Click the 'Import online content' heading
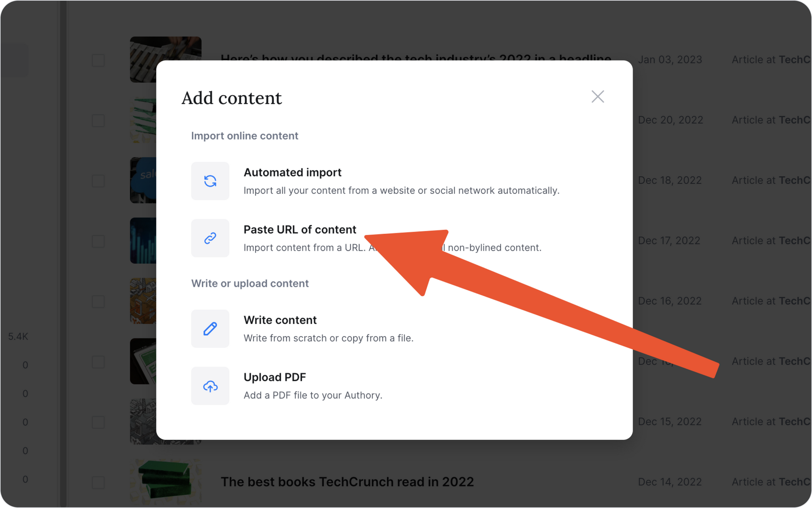The image size is (812, 508). point(245,136)
